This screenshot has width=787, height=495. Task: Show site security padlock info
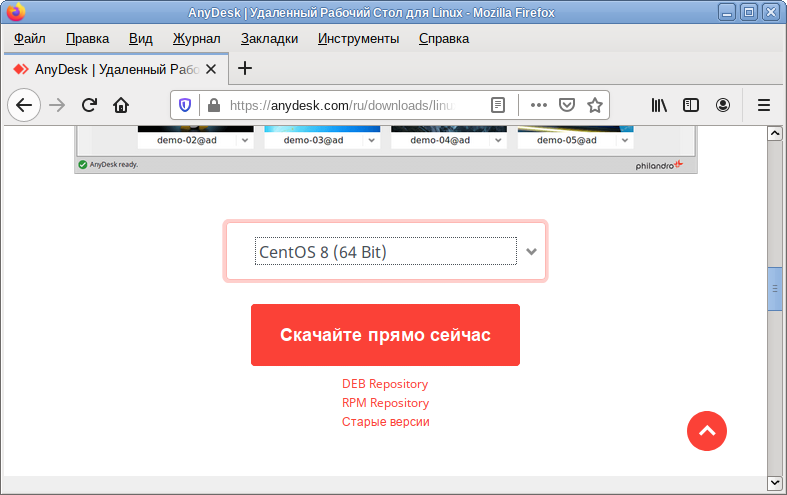[x=214, y=105]
